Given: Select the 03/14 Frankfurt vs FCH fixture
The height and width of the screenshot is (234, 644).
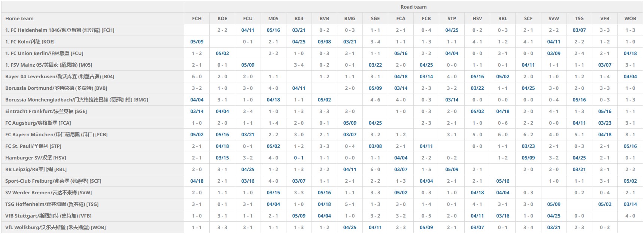Looking at the screenshot, I should click(197, 111).
